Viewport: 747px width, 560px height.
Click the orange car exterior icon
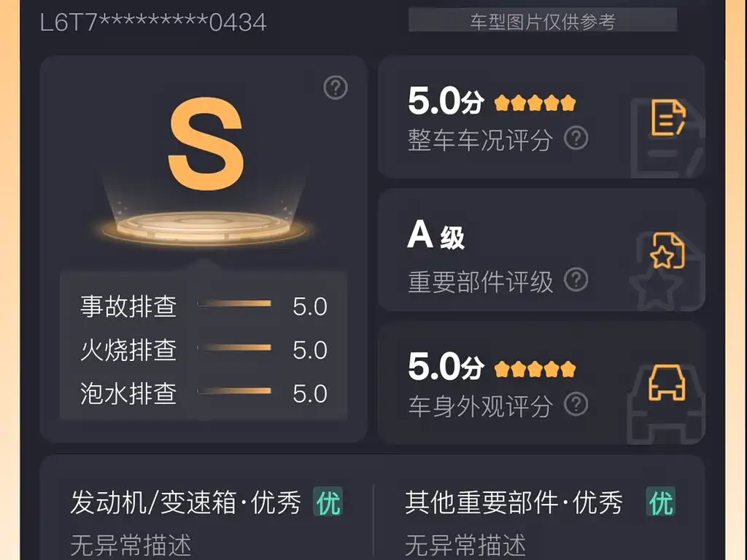click(667, 382)
